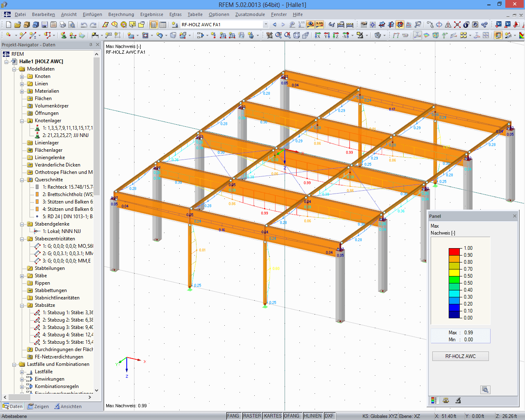Click the new nodal support icon
This screenshot has height=420, width=525.
tap(64, 35)
